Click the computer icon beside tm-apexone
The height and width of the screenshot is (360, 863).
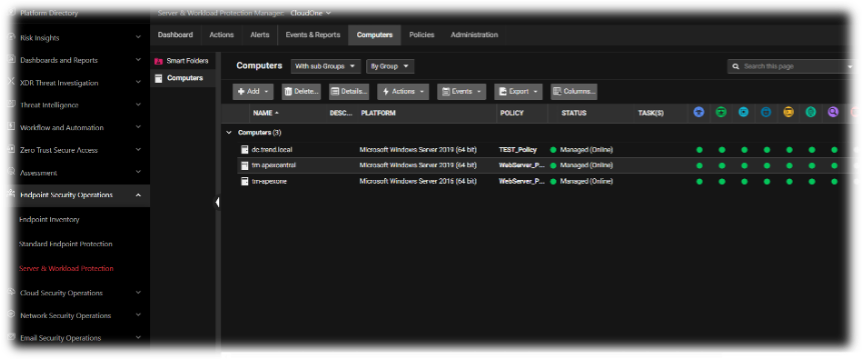[245, 181]
